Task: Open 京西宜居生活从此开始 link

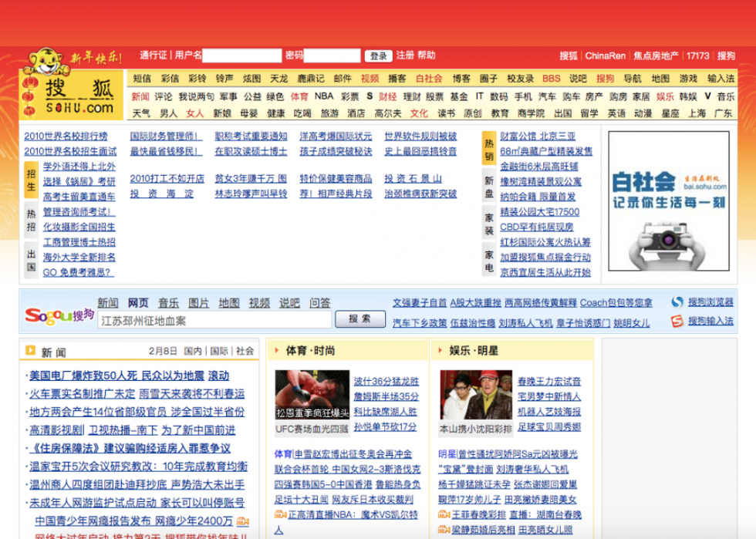Action: (x=545, y=272)
